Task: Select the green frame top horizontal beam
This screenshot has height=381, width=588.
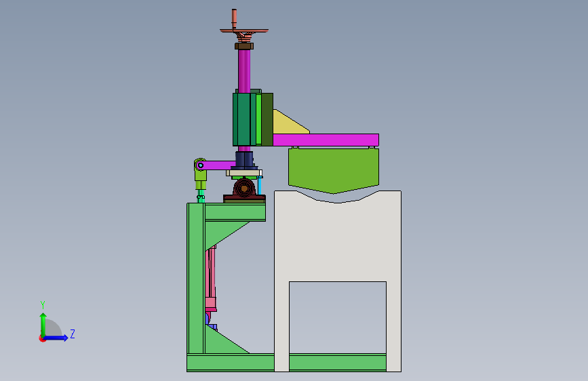Action: click(235, 212)
